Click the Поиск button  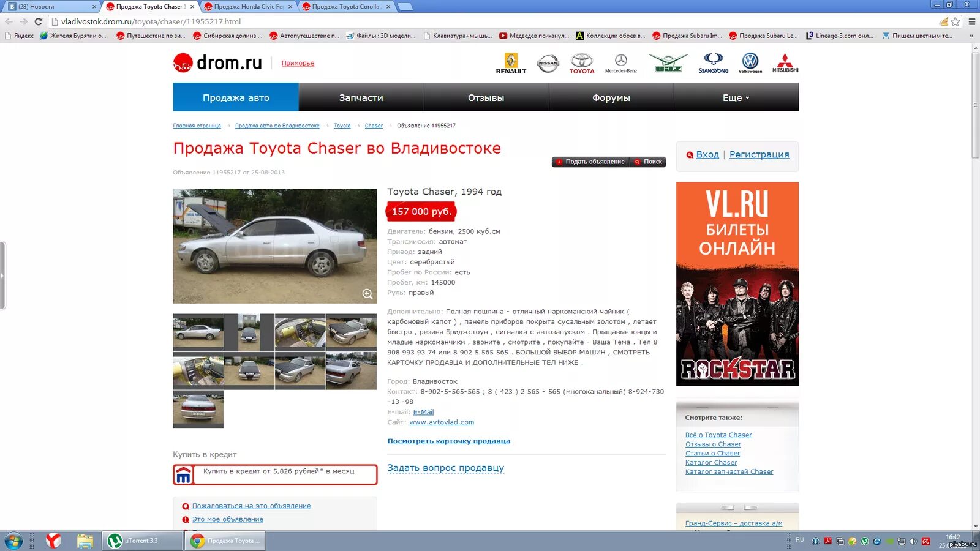(x=649, y=162)
